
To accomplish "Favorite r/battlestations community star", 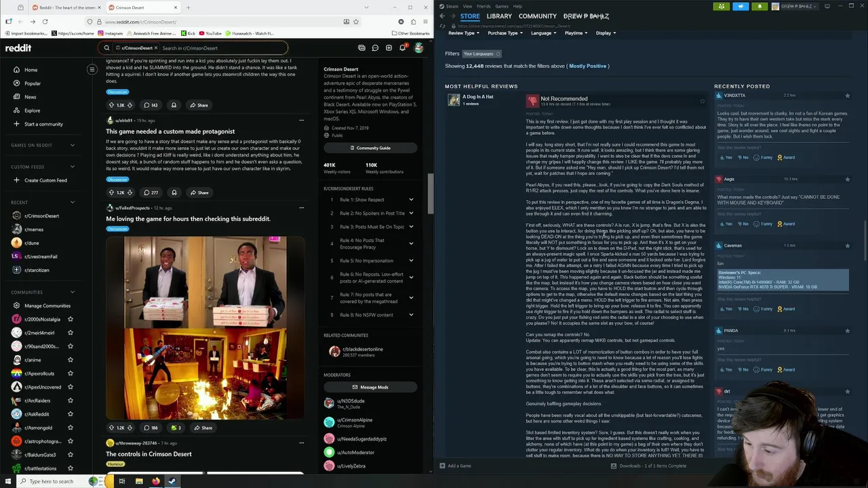I will (x=70, y=468).
